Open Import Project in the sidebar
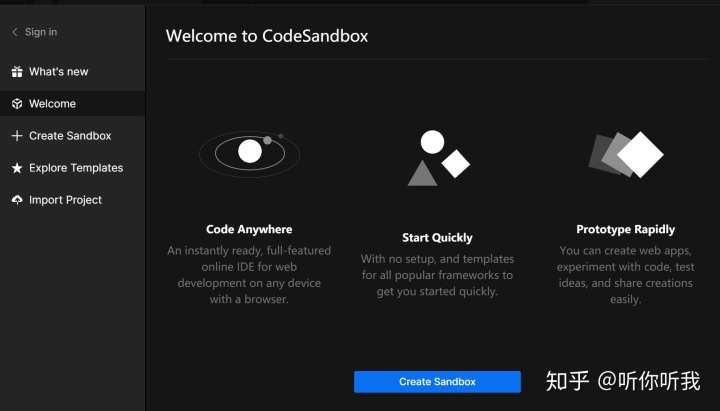The width and height of the screenshot is (720, 411). coord(73,200)
